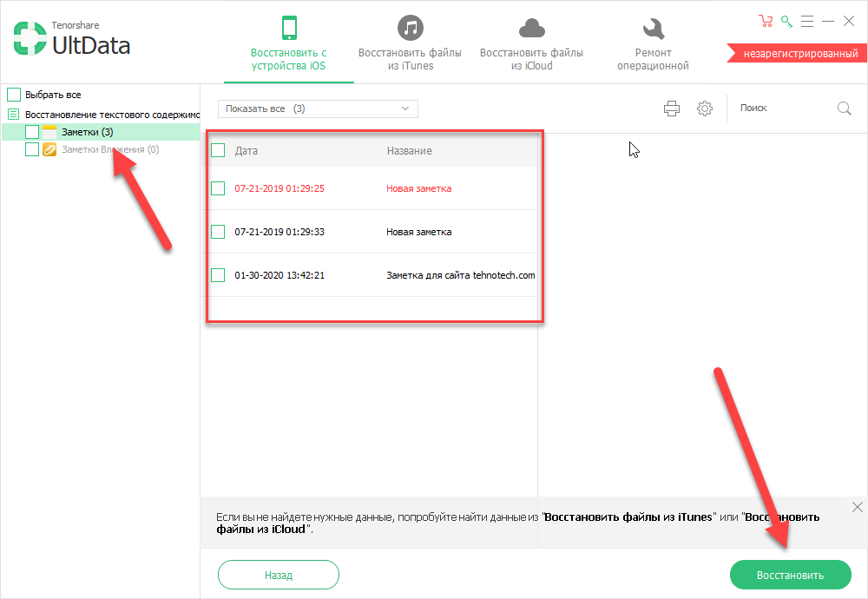Open black Новая заметка title at 01:29:33
868x599 pixels.
pyautogui.click(x=419, y=232)
